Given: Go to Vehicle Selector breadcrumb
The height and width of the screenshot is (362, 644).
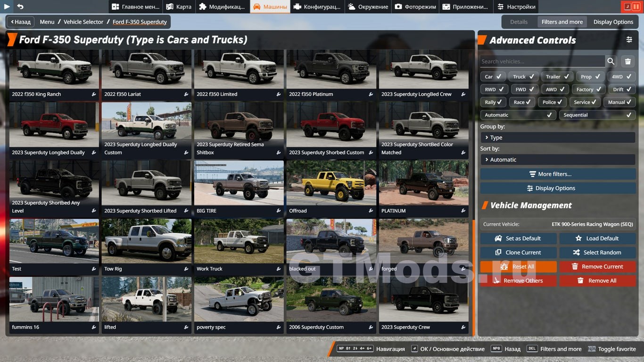Looking at the screenshot, I should click(83, 22).
